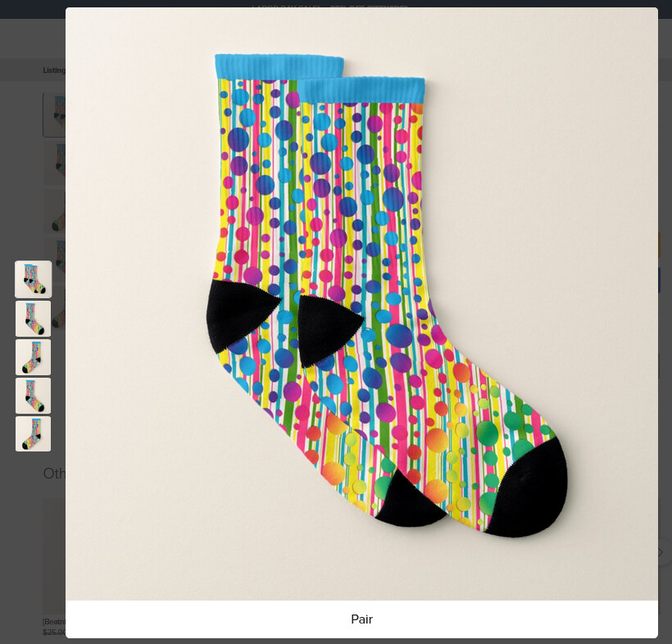Open the third thumbnail in the lightbox strip
This screenshot has height=644, width=672.
tap(33, 357)
